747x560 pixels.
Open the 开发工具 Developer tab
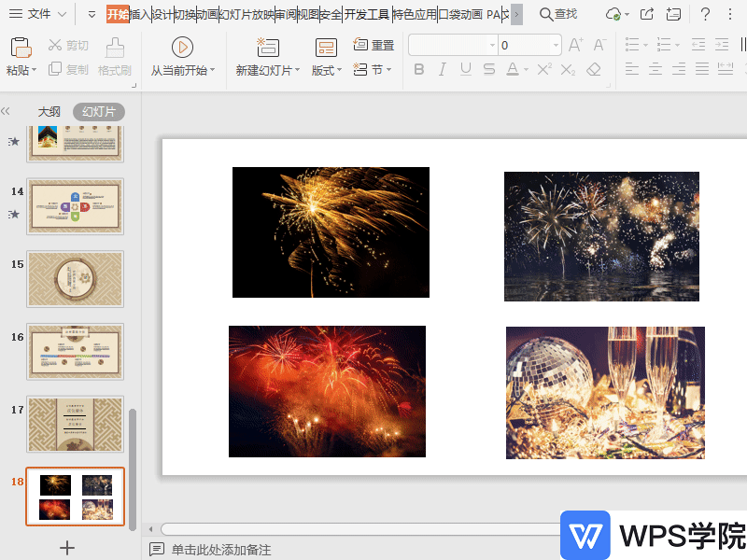(367, 14)
